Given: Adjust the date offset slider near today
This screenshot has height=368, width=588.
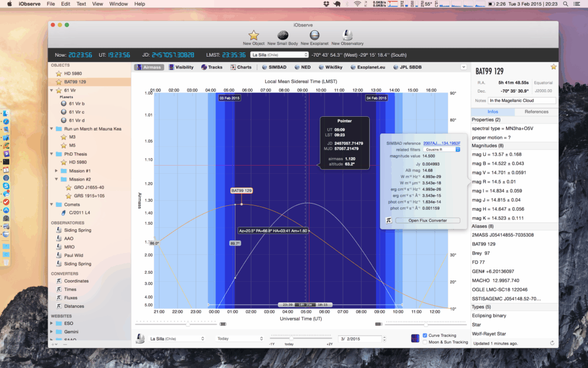Looking at the screenshot, I should (x=291, y=338).
